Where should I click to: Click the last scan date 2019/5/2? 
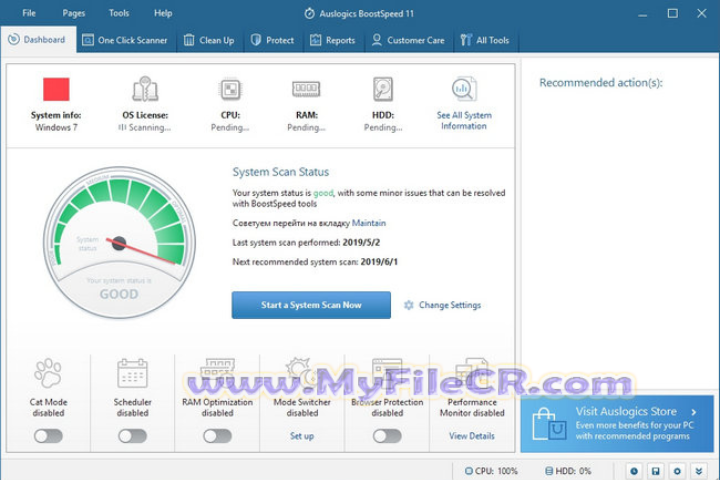(361, 243)
